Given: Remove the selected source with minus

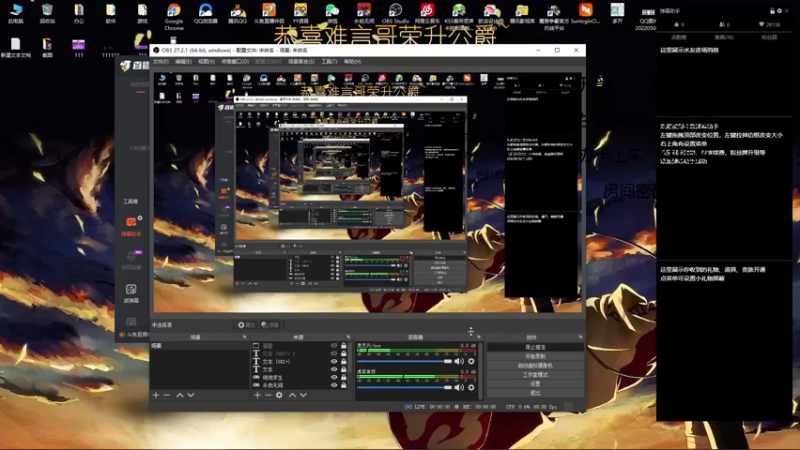Looking at the screenshot, I should click(268, 395).
